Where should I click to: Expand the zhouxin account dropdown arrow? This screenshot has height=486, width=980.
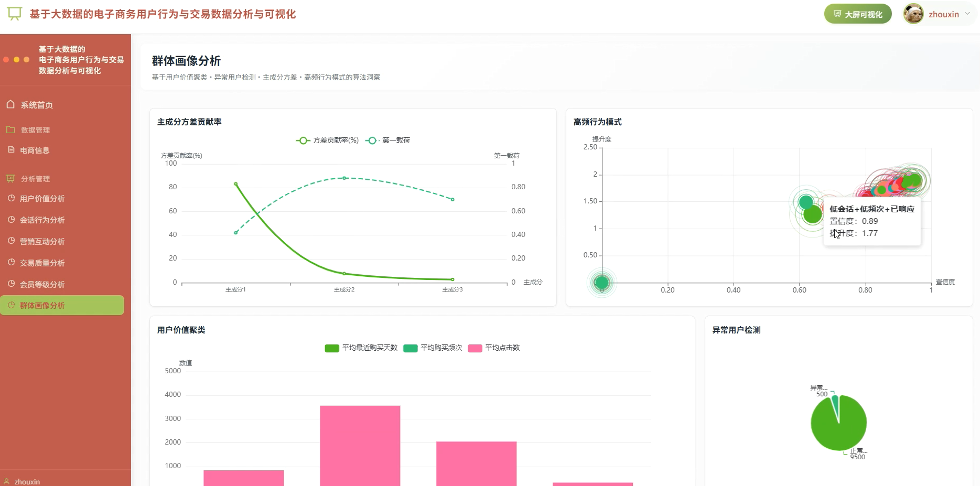(x=967, y=14)
